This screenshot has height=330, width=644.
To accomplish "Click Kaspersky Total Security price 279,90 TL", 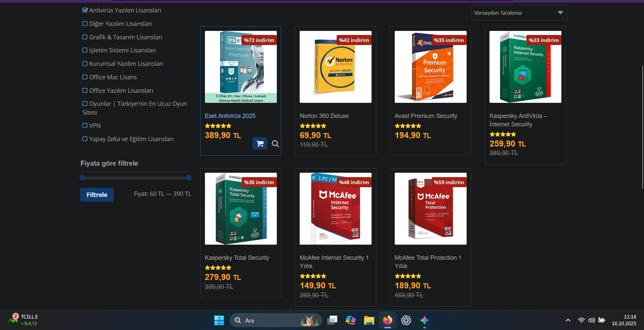I will [x=223, y=277].
